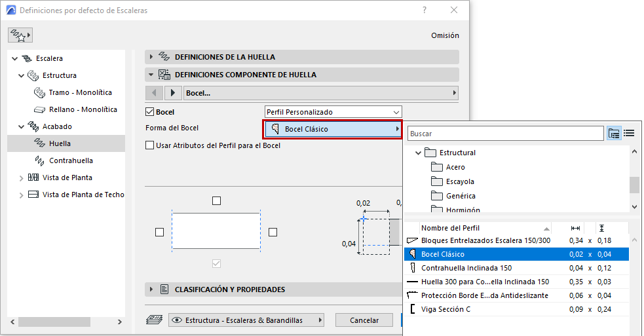
Task: Click the help question mark button
Action: (425, 10)
